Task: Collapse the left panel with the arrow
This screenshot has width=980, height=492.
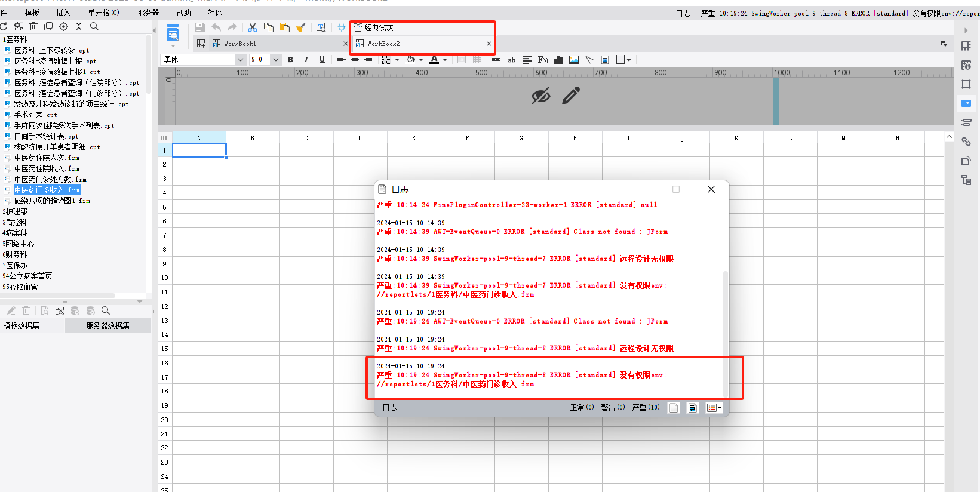Action: click(x=154, y=30)
